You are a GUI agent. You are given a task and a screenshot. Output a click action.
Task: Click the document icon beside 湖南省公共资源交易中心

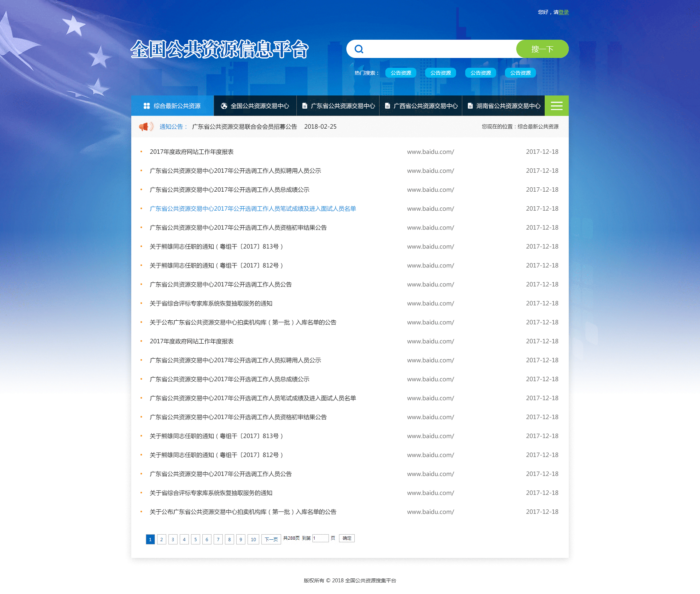pos(470,106)
